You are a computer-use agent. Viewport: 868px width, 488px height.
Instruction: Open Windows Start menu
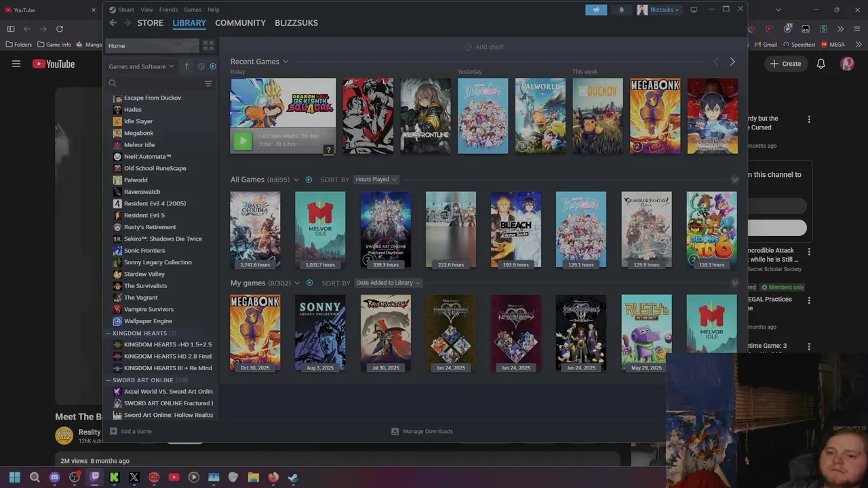click(15, 477)
